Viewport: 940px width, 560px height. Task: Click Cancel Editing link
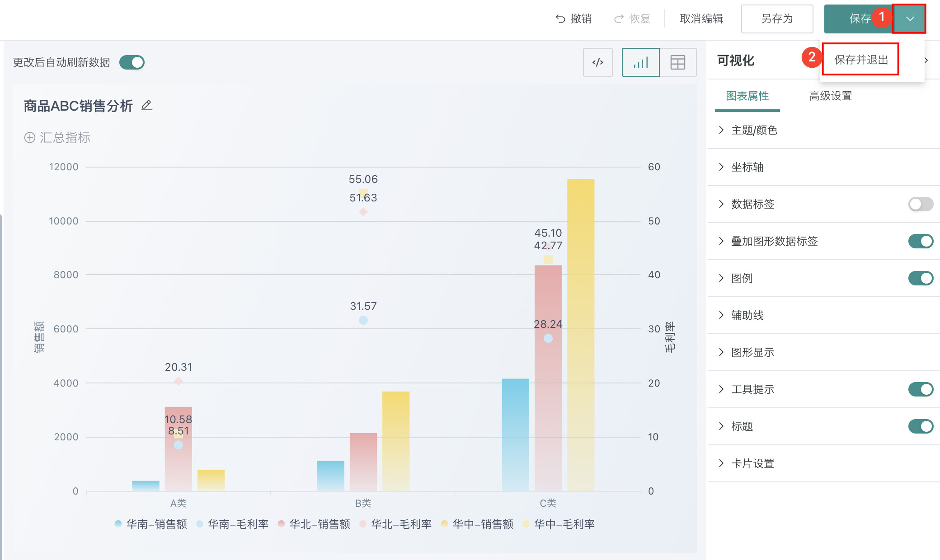pos(701,19)
